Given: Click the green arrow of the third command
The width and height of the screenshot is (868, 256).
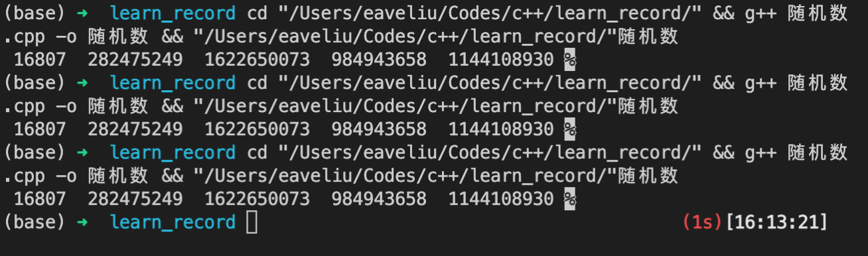Looking at the screenshot, I should (82, 153).
